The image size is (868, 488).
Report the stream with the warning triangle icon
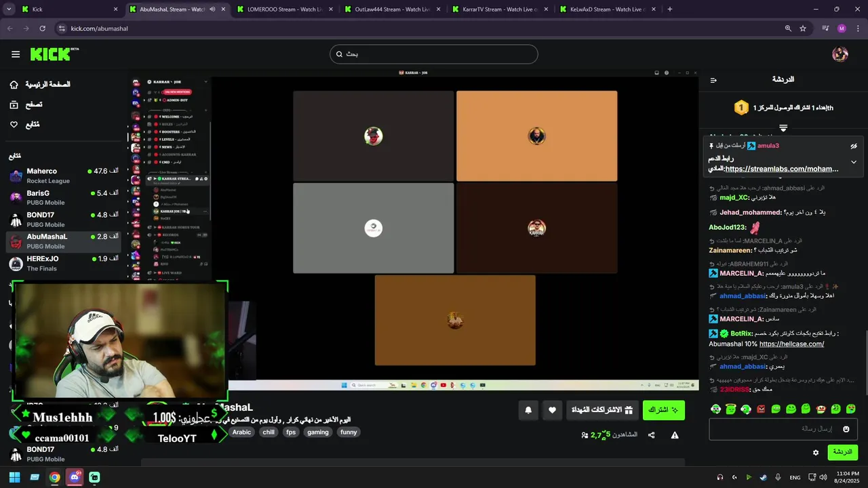coord(675,435)
